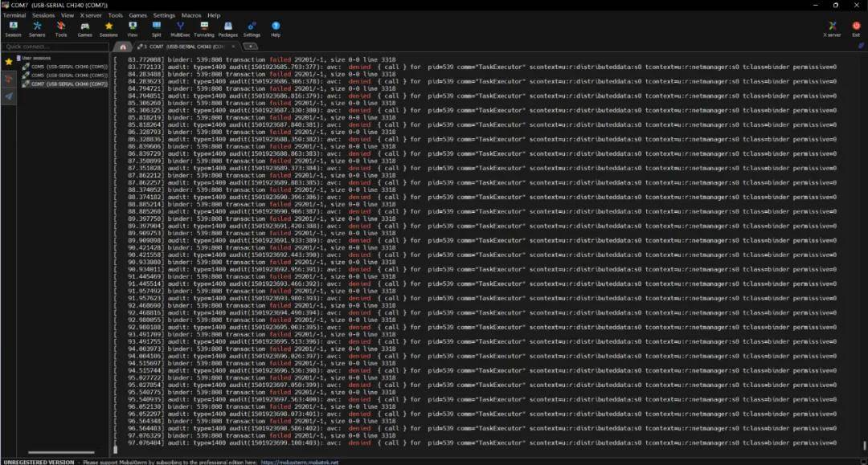Image resolution: width=868 pixels, height=465 pixels.
Task: Activate Split terminal mode icon
Action: coord(156,29)
